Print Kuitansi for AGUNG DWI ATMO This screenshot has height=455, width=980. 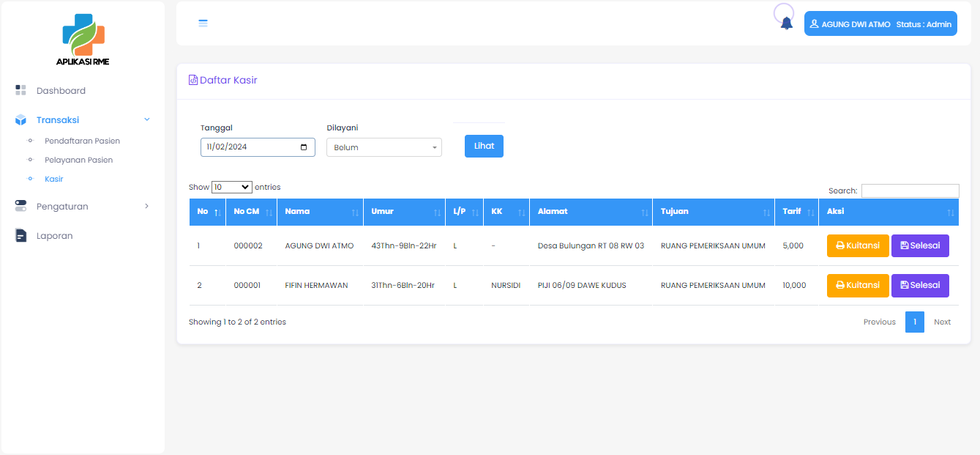click(x=857, y=245)
